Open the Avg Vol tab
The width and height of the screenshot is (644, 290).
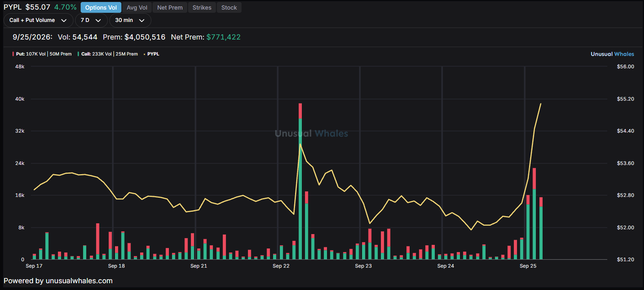pyautogui.click(x=137, y=8)
